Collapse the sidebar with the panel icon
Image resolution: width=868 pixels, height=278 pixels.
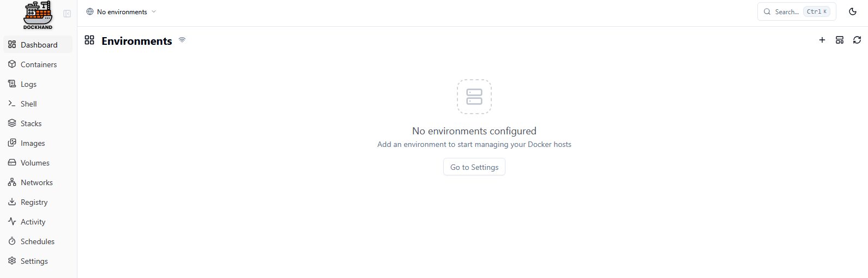click(67, 14)
